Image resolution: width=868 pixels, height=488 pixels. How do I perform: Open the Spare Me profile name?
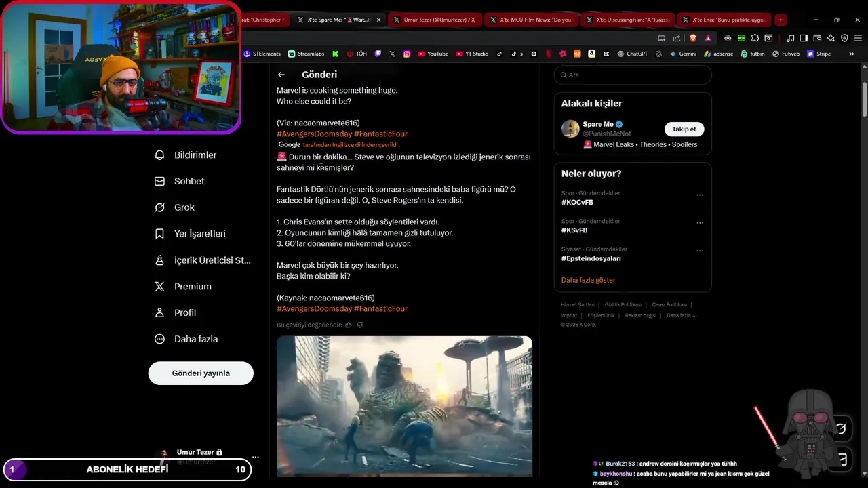point(597,124)
